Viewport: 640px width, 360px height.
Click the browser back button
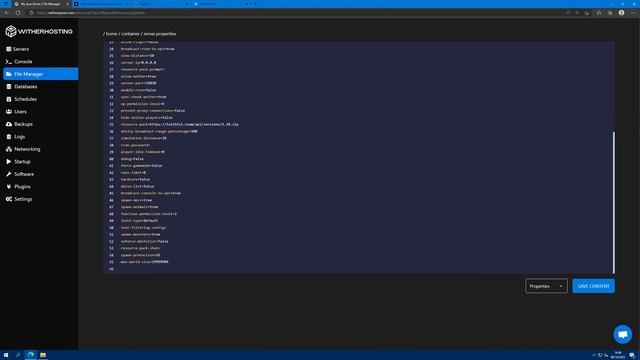point(7,13)
